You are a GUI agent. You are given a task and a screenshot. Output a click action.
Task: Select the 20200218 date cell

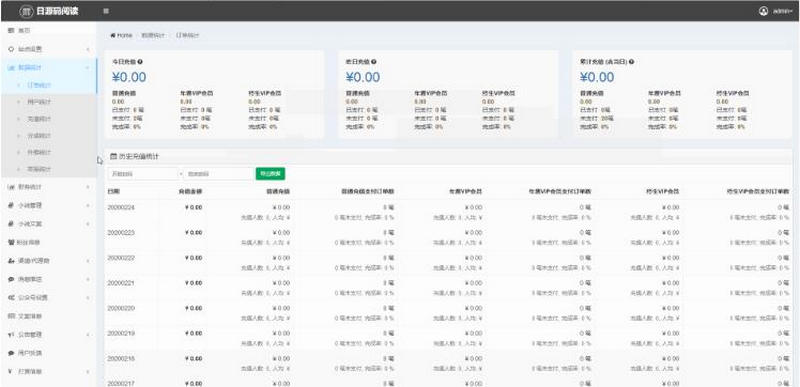[121, 359]
